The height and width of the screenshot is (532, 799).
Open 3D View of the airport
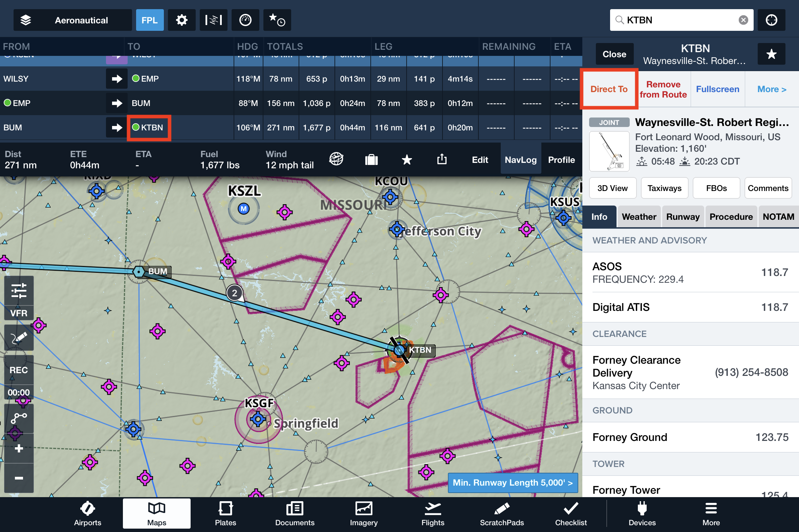612,188
